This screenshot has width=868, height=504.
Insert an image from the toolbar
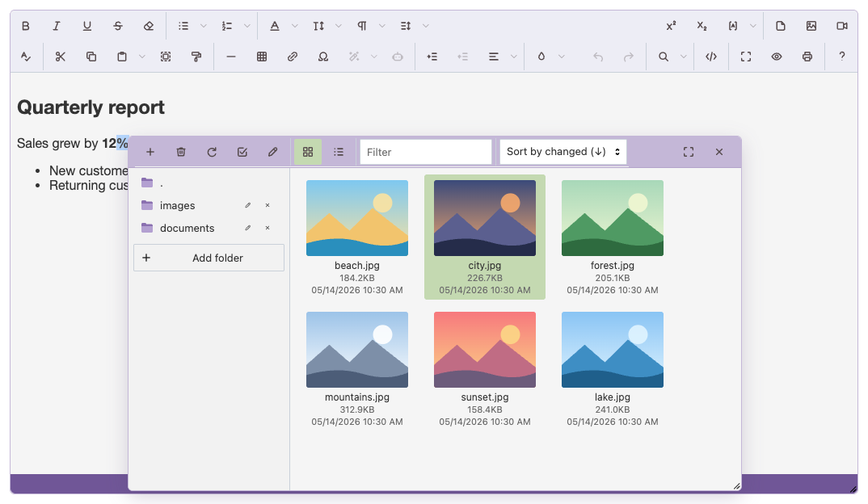[811, 26]
